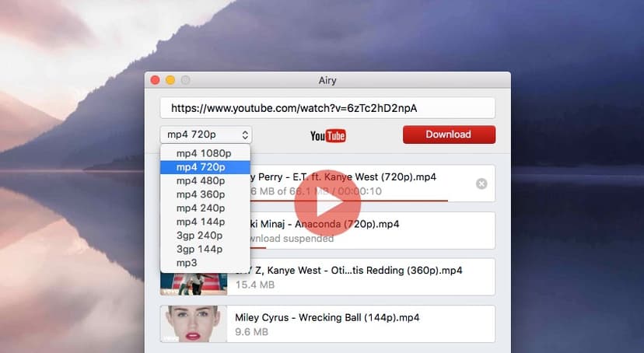Close the Airy window with red button
Screen dimensions: 644x353
pos(156,80)
